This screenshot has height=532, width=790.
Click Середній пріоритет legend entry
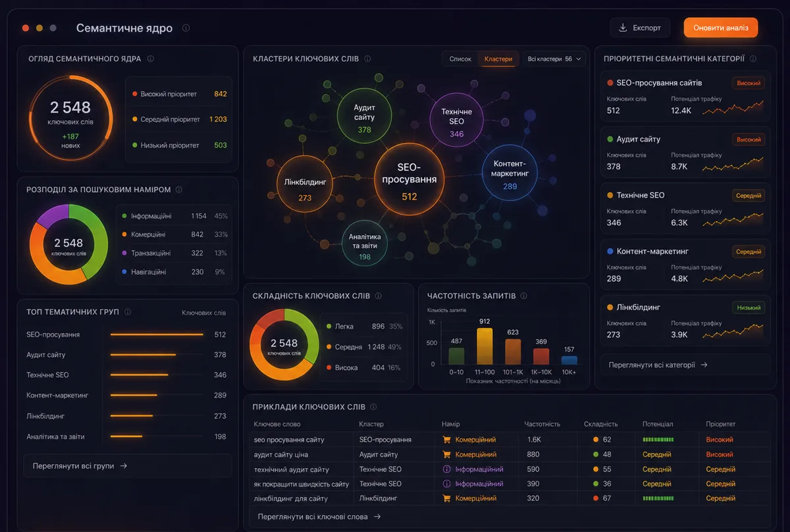point(179,119)
